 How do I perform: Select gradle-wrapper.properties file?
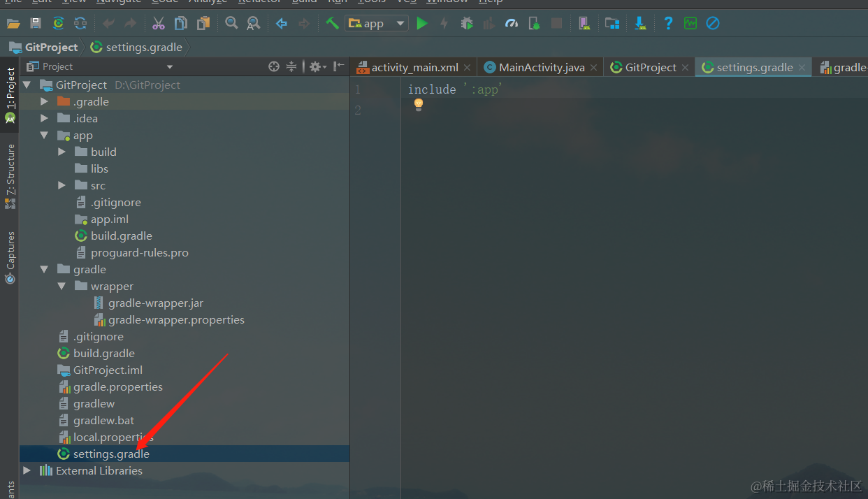pyautogui.click(x=168, y=320)
